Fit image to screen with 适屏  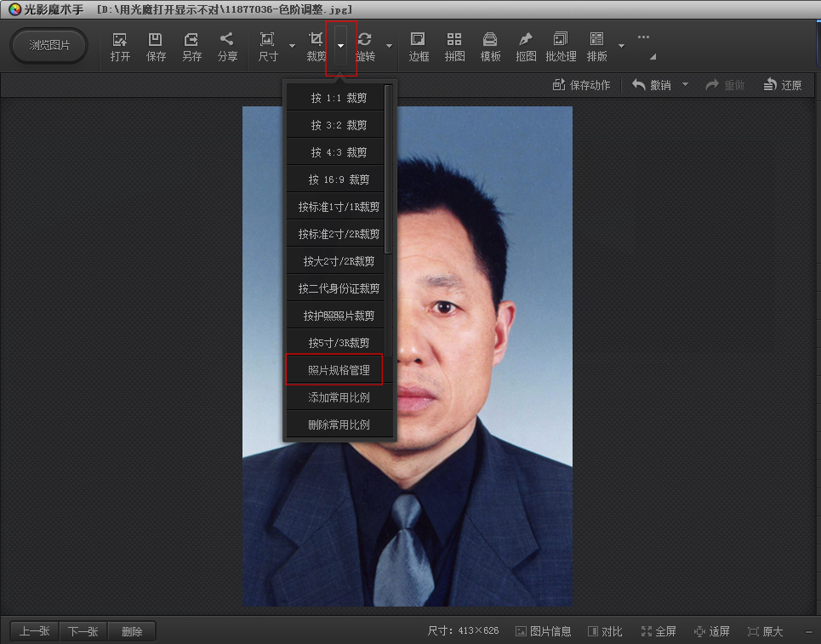(711, 631)
